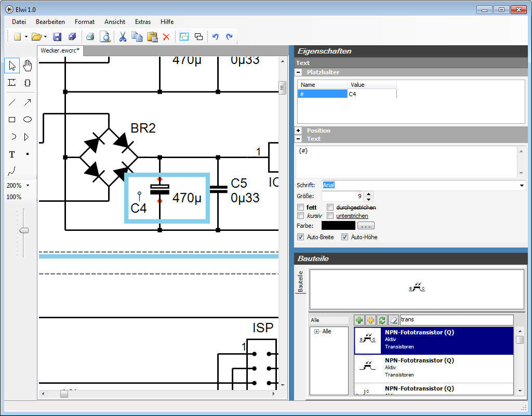Open the Extras menu
532x416 pixels.
click(x=143, y=22)
